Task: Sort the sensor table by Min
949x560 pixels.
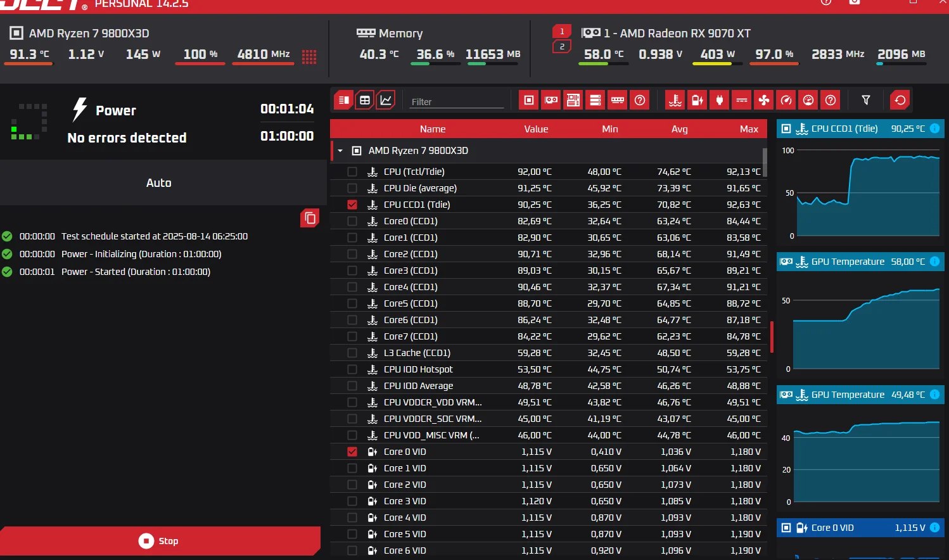Action: point(610,129)
